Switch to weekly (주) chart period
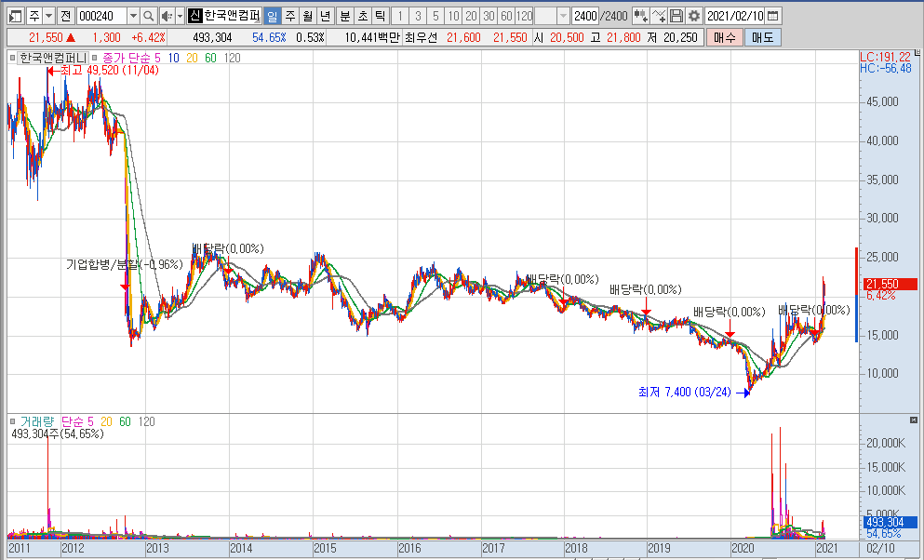 click(x=288, y=16)
